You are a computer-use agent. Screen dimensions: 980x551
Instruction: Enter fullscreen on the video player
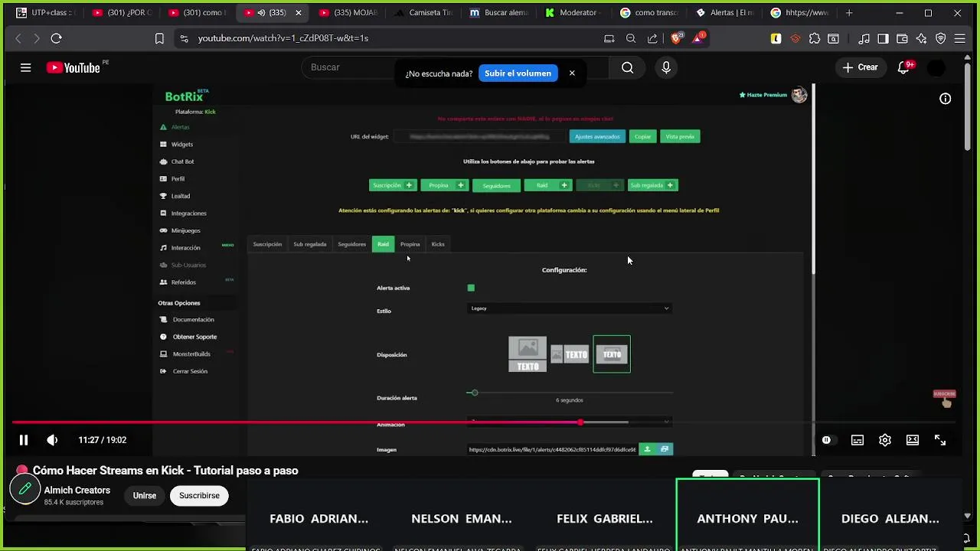click(940, 440)
